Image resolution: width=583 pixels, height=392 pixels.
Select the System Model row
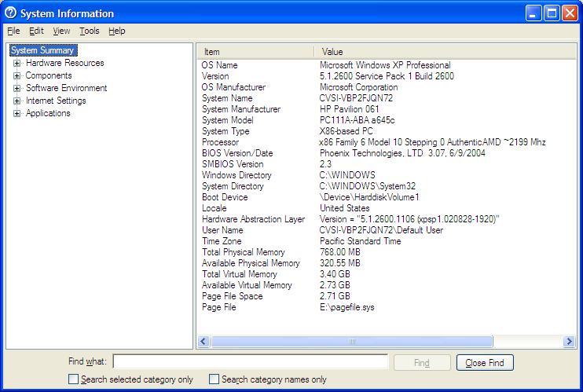point(386,120)
